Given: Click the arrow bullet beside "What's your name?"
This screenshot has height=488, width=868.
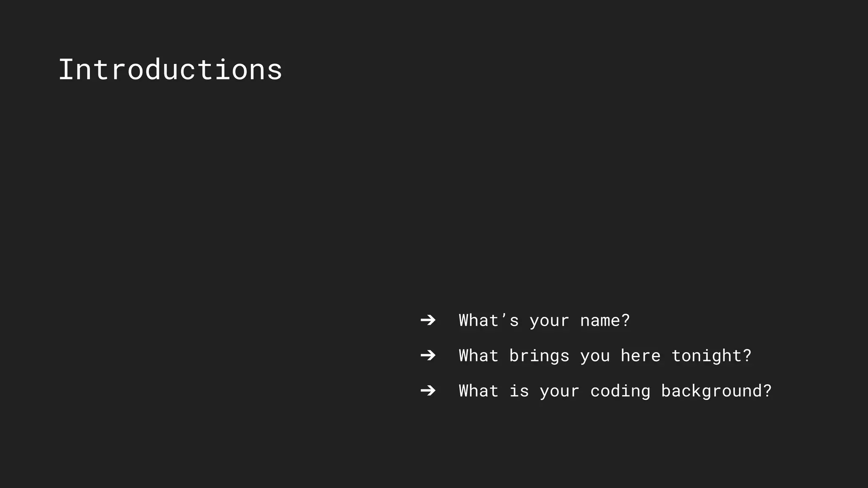Looking at the screenshot, I should [428, 320].
